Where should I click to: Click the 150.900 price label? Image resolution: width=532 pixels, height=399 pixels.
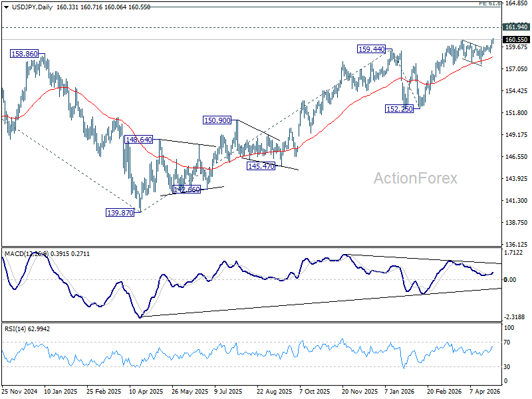(x=217, y=120)
